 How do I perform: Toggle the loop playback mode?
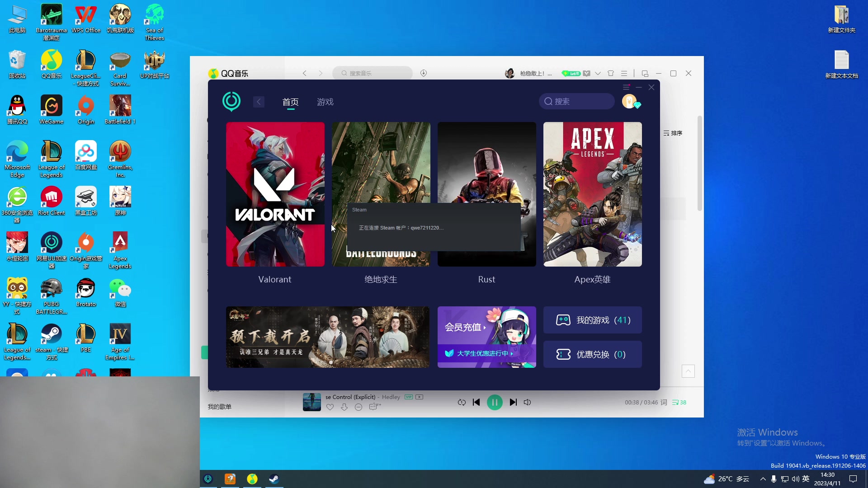[462, 402]
